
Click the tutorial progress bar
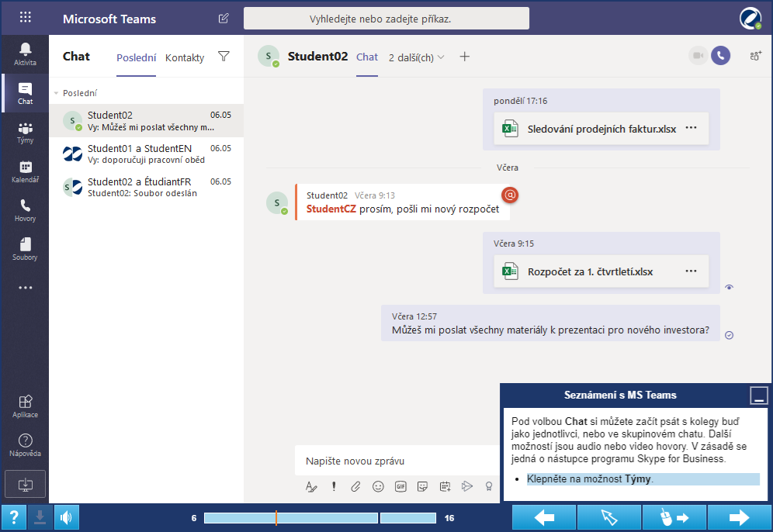tap(320, 518)
